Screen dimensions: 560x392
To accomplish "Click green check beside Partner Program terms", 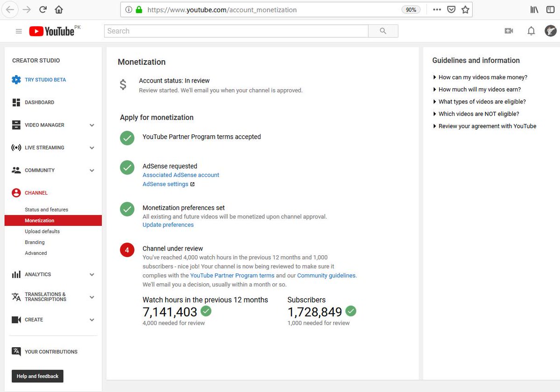I will tap(127, 138).
